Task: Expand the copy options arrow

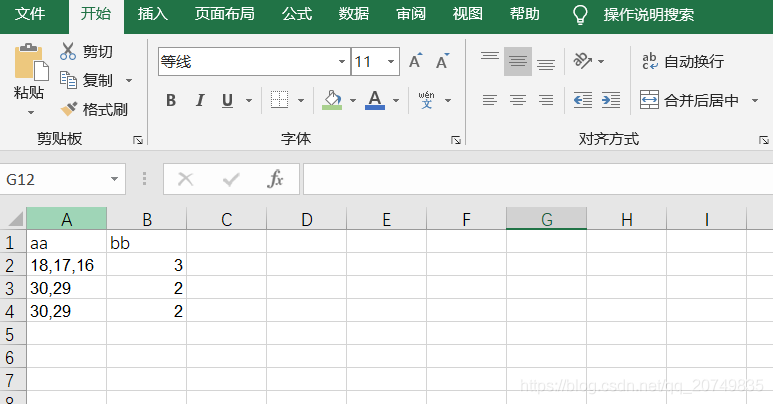Action: (129, 80)
